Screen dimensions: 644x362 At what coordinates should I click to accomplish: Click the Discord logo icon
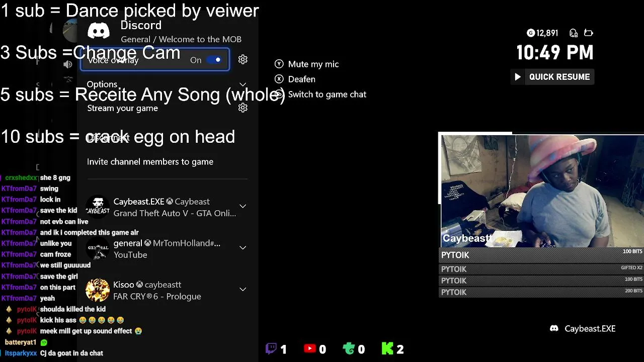[99, 32]
